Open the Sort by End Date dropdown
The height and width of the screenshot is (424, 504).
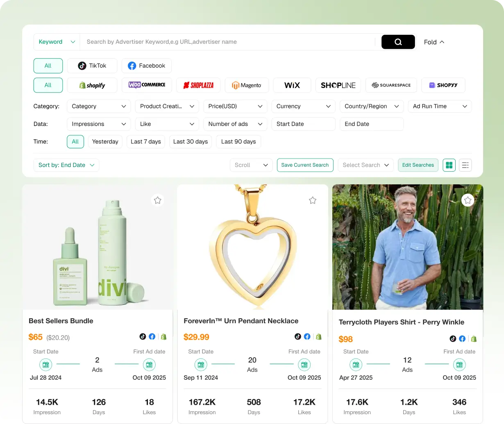coord(66,165)
